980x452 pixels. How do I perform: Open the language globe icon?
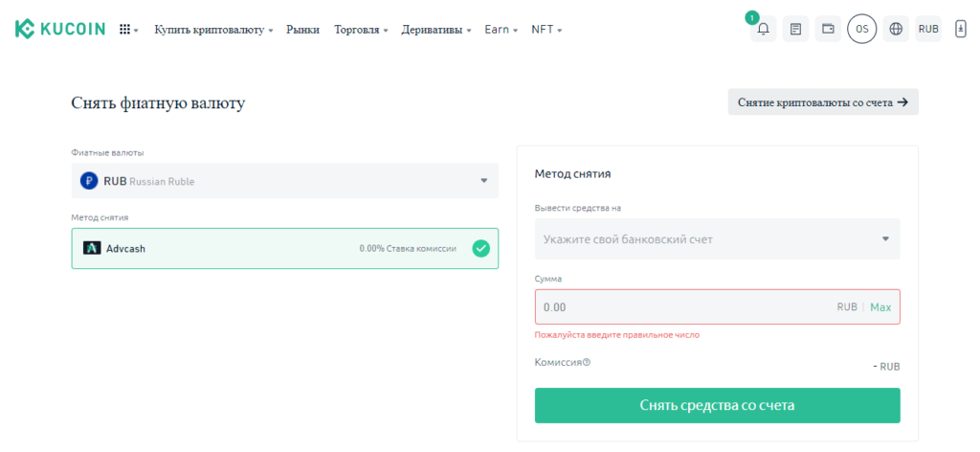(x=896, y=30)
